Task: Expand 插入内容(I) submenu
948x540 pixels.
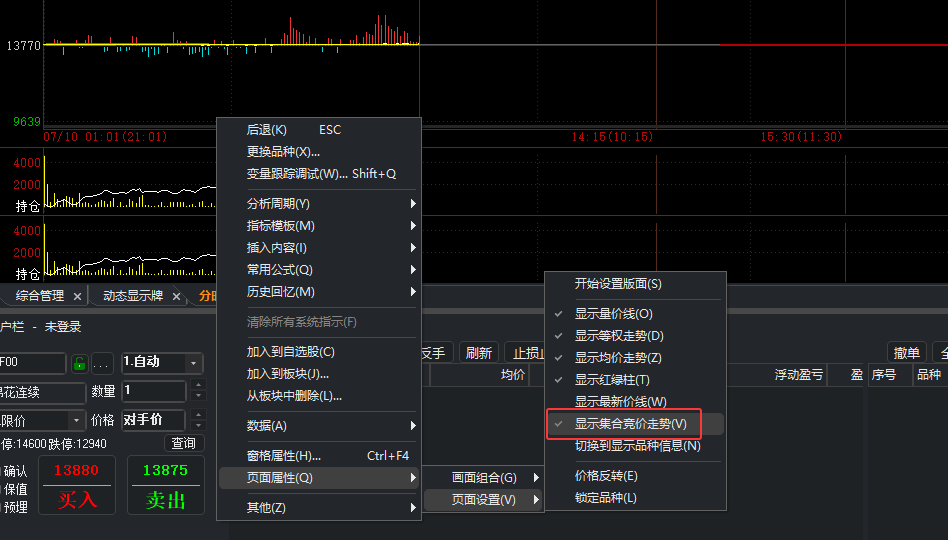Action: (319, 248)
